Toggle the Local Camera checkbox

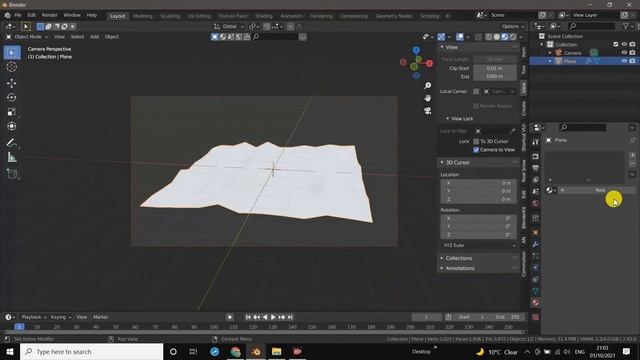tap(476, 91)
